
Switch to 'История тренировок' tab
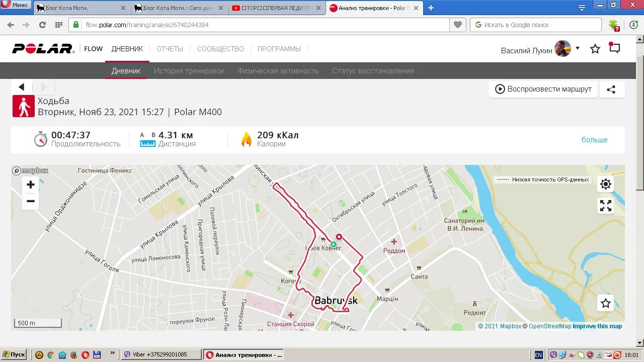click(x=189, y=71)
